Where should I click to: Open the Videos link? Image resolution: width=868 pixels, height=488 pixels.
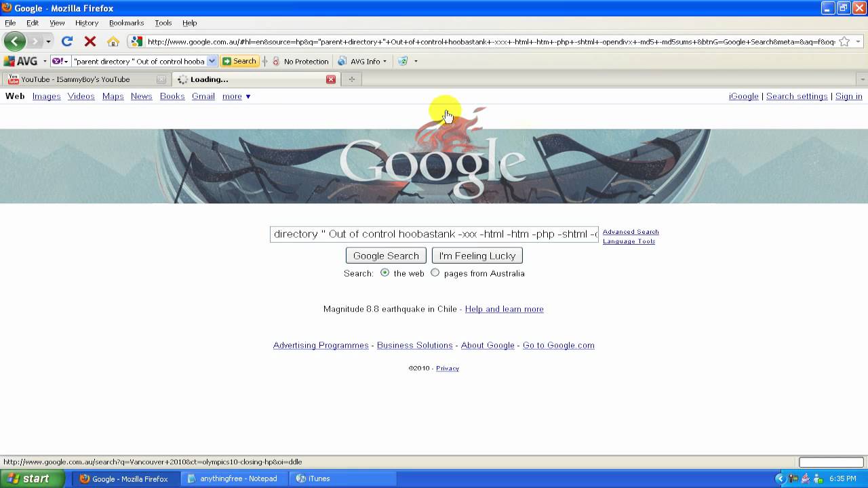coord(81,96)
